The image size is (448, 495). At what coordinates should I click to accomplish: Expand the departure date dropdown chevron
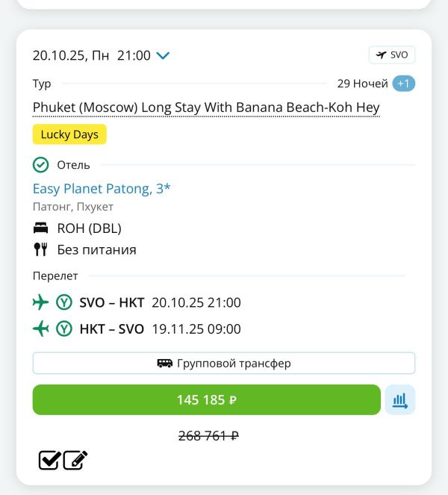[164, 56]
